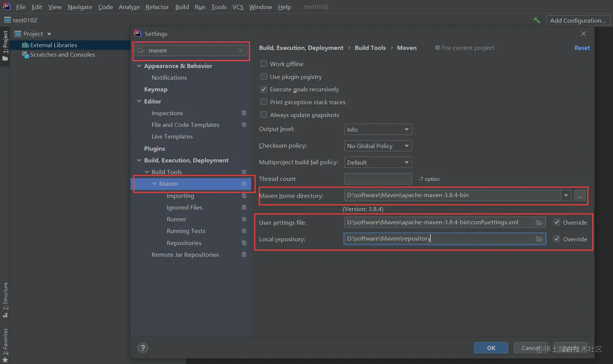Open the Project view dropdown arrow
The height and width of the screenshot is (364, 613).
49,34
